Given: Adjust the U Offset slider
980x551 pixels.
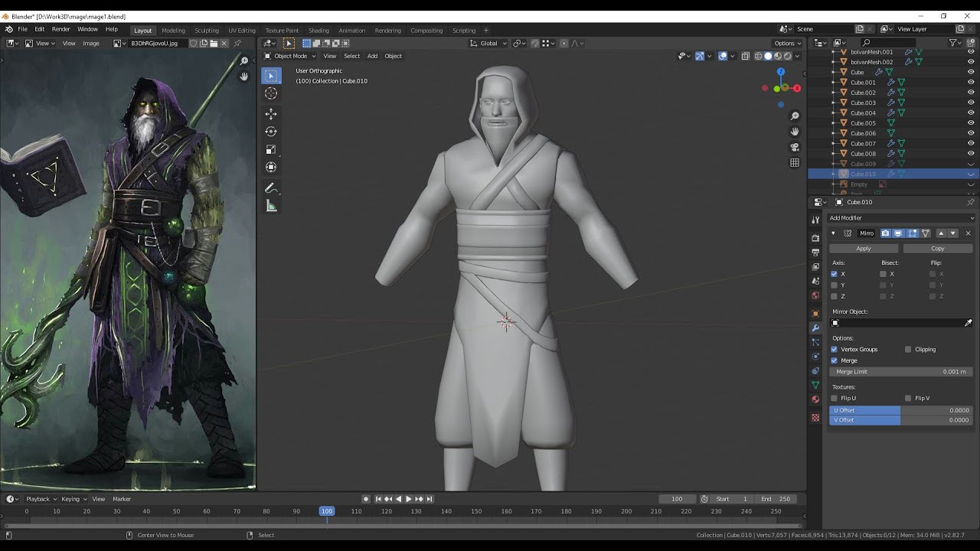Looking at the screenshot, I should (x=901, y=410).
